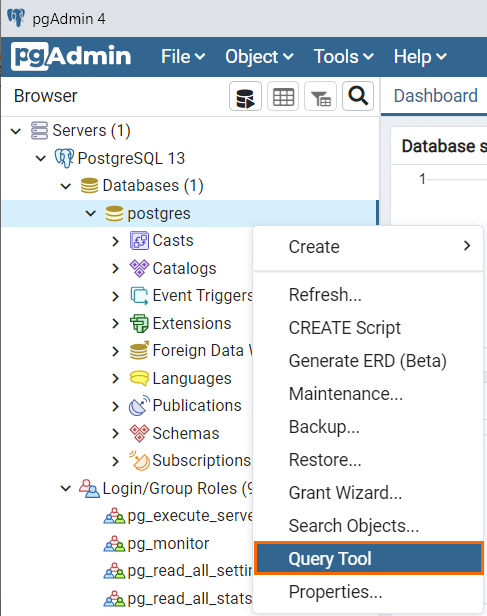Expand the Extensions node

point(115,323)
